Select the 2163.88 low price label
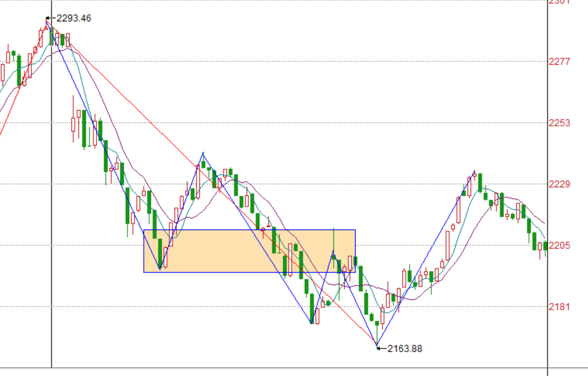The width and height of the screenshot is (588, 376). pyautogui.click(x=405, y=349)
